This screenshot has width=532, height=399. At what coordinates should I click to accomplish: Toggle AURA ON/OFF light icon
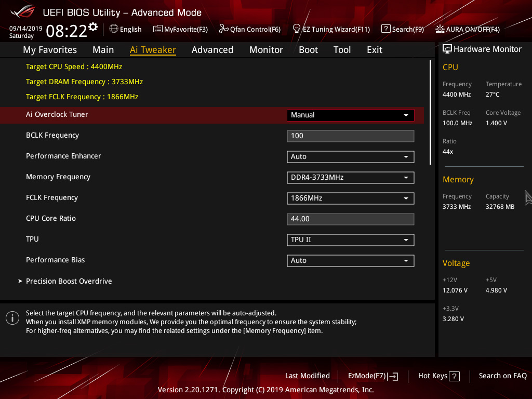[x=440, y=29]
